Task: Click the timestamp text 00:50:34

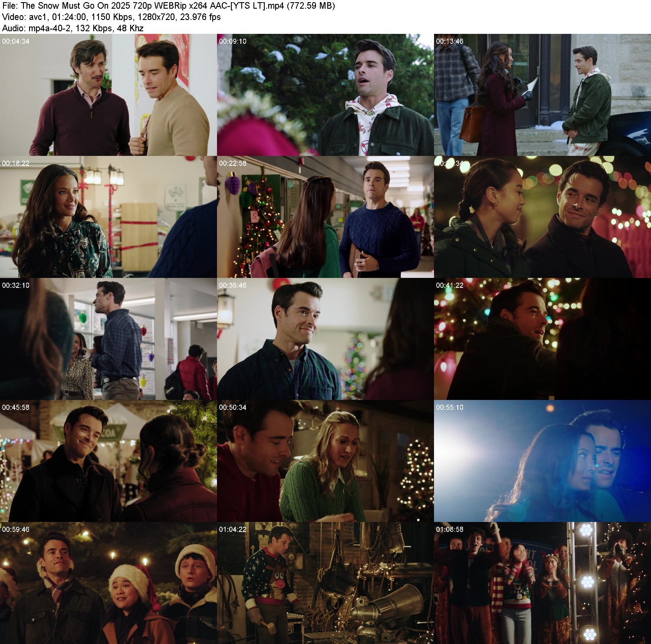Action: coord(233,407)
